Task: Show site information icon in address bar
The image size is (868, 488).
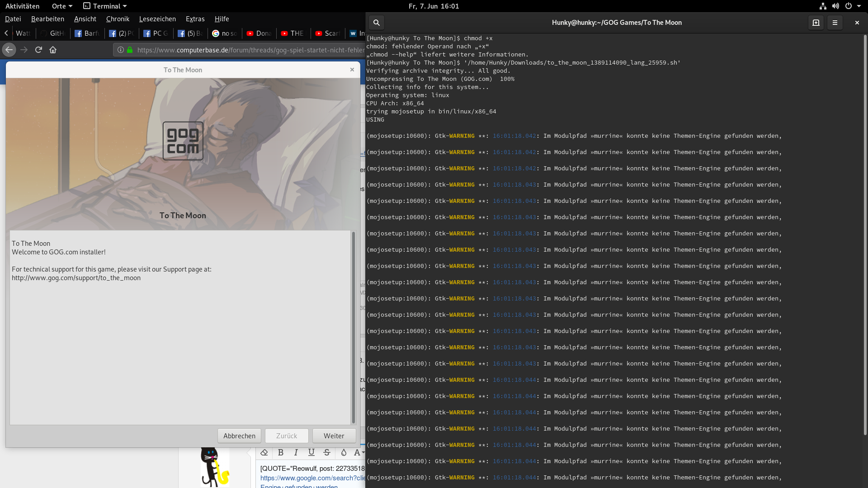Action: pyautogui.click(x=121, y=50)
